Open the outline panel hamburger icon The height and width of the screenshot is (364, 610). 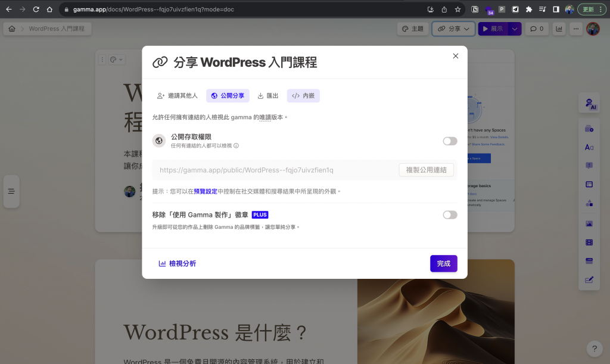pos(11,191)
